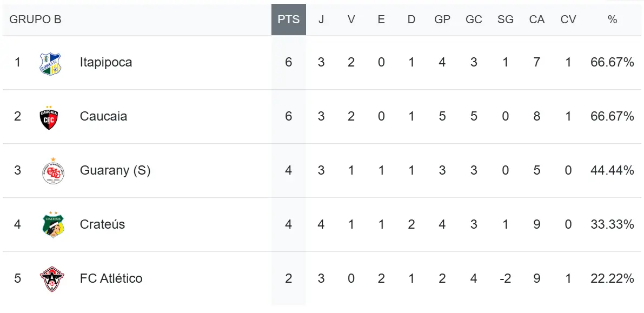Click Itapipoca's 66.67% percentage cell
Screen dimensions: 644x313
612,62
